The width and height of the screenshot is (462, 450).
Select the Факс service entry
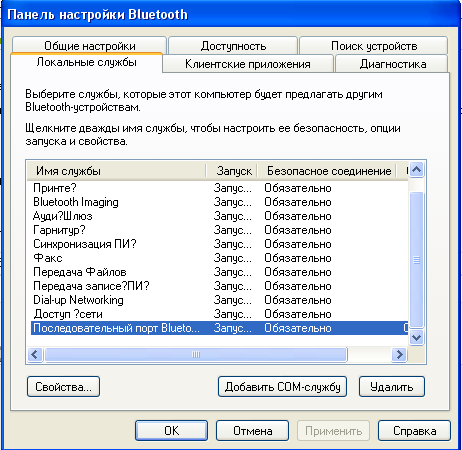[x=48, y=258]
